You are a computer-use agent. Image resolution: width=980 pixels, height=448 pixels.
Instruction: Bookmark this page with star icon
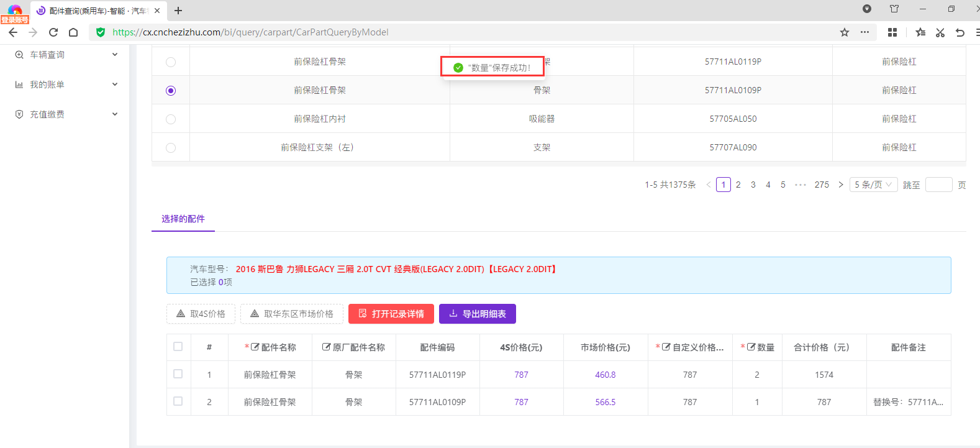click(x=845, y=32)
